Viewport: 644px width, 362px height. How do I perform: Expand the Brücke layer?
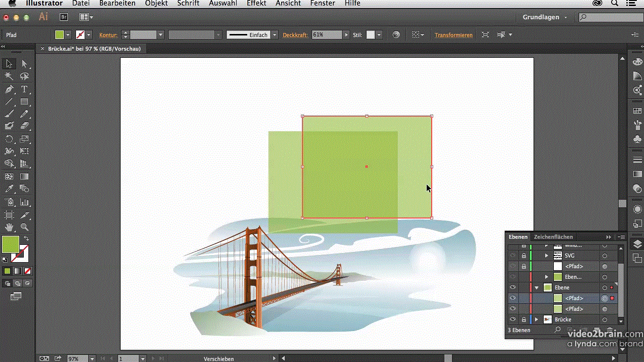(536, 319)
